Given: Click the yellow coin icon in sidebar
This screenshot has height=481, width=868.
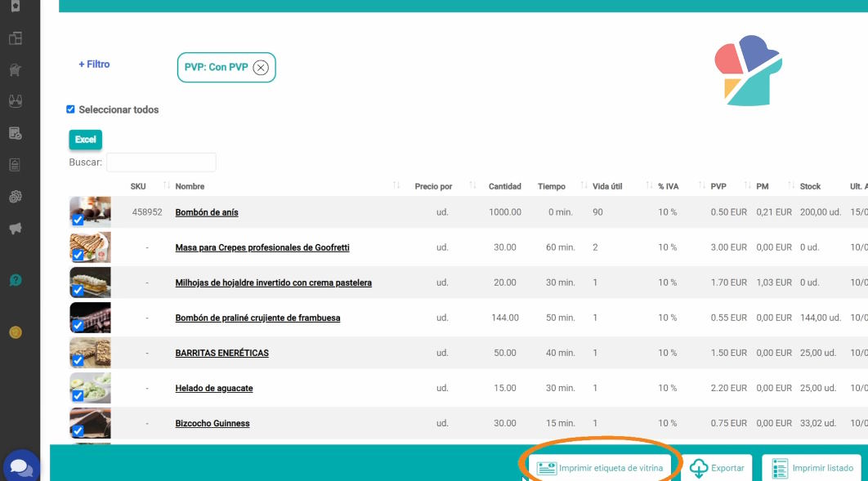Looking at the screenshot, I should pyautogui.click(x=16, y=332).
